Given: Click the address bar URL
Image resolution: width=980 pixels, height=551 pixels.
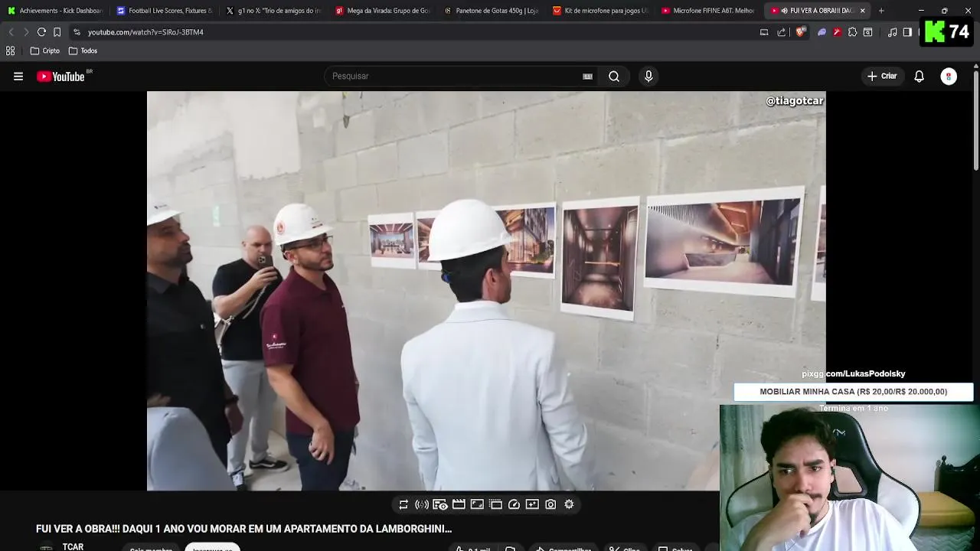Looking at the screenshot, I should pos(145,32).
